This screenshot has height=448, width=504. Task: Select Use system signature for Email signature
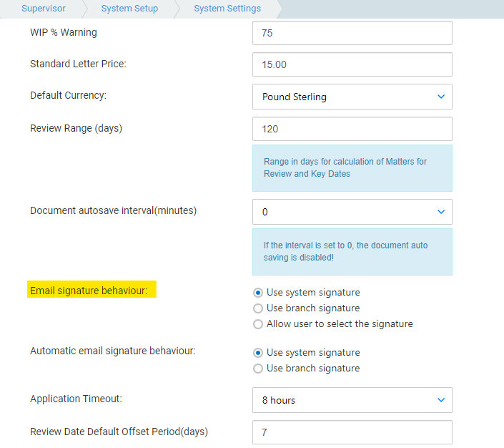(258, 293)
